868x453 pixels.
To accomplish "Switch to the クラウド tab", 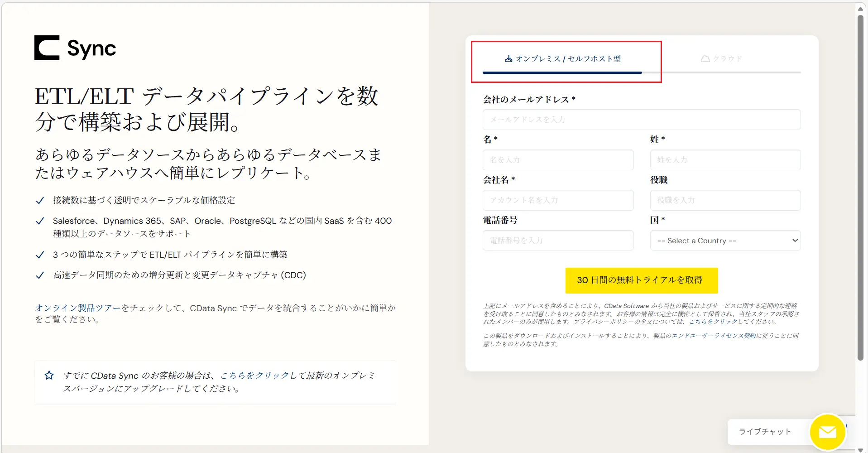I will pyautogui.click(x=721, y=59).
